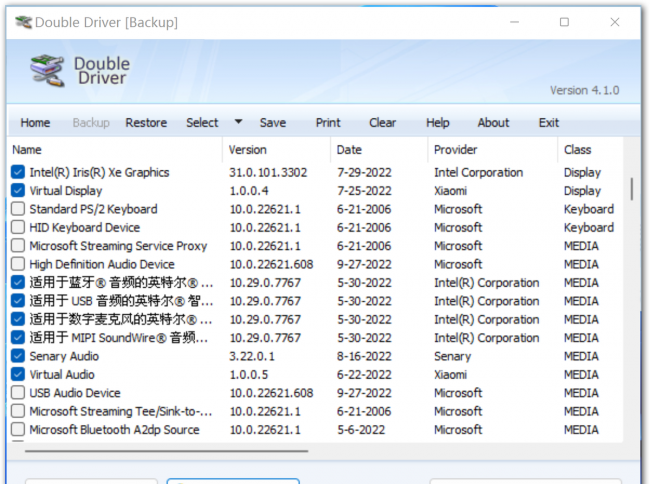Click the Senary provider cell
The width and height of the screenshot is (650, 484).
[x=452, y=356]
